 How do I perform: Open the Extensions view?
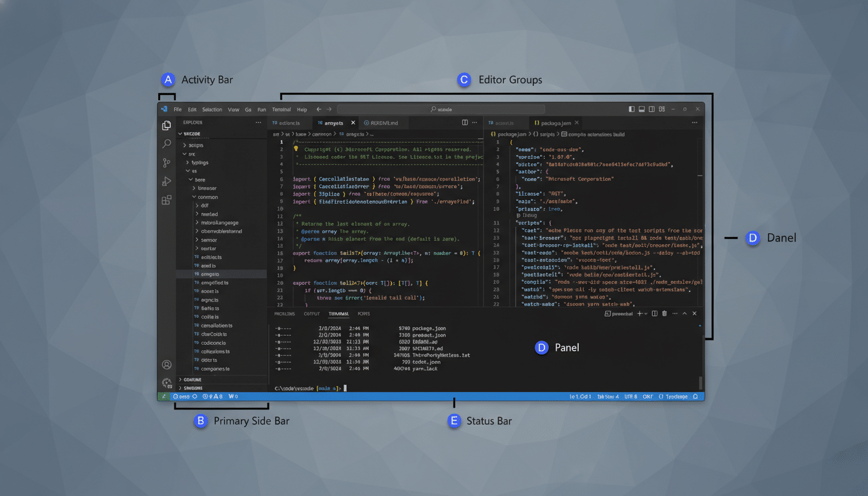[167, 200]
